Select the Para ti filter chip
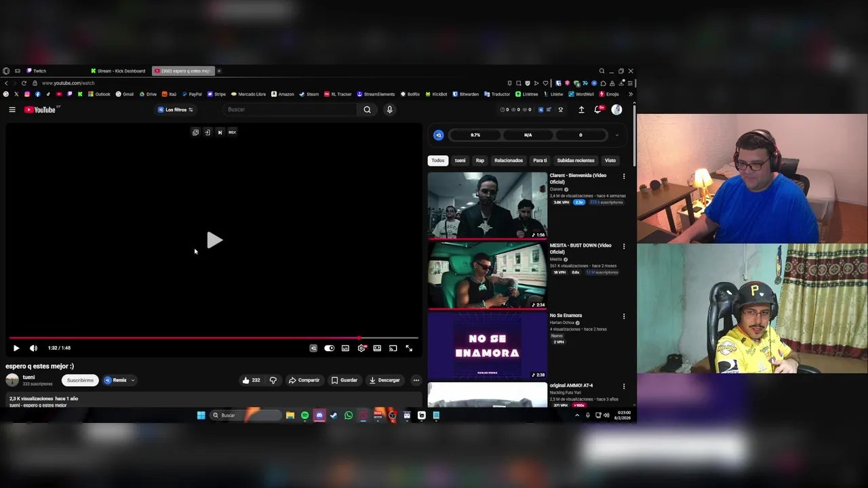The height and width of the screenshot is (488, 868). (540, 161)
